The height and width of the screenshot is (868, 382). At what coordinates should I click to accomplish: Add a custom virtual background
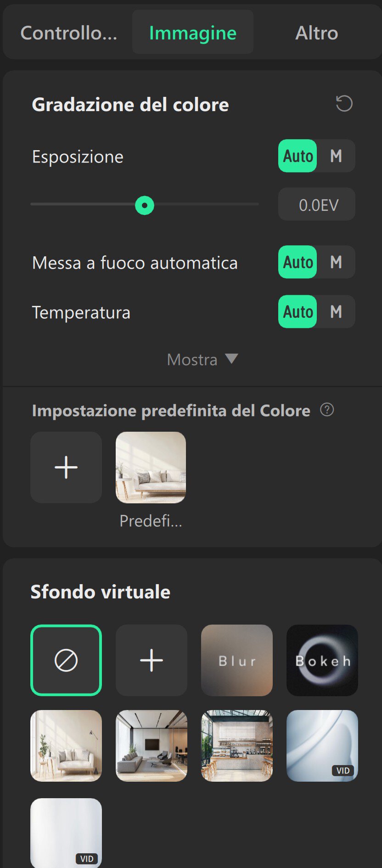pyautogui.click(x=152, y=660)
